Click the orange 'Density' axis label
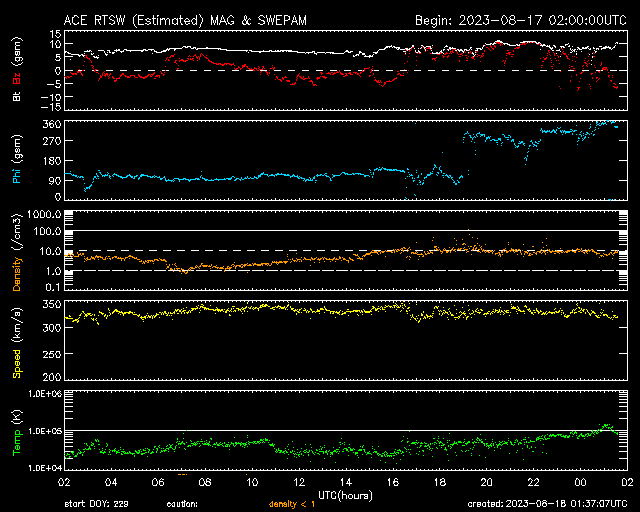Screen dimensions: 640x512 tap(17, 274)
